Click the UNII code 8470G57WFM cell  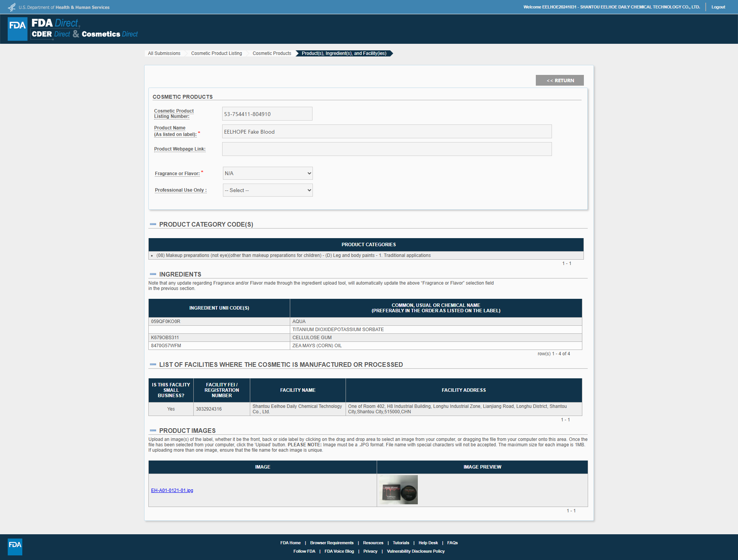pos(219,346)
